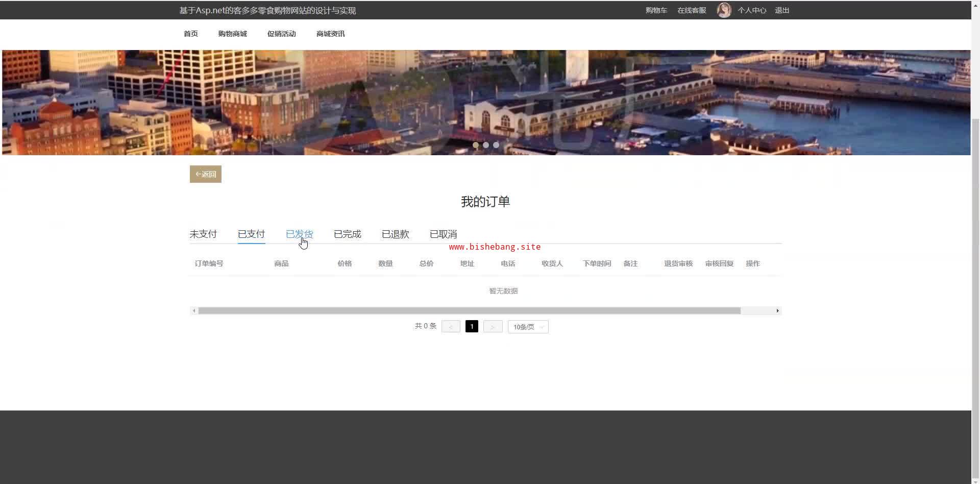The height and width of the screenshot is (484, 980).
Task: Select the third carousel dot indicator
Action: [496, 145]
